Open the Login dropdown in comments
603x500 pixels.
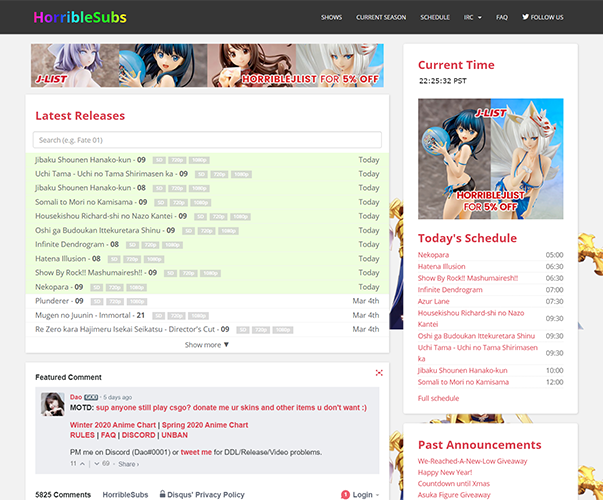coord(366,495)
